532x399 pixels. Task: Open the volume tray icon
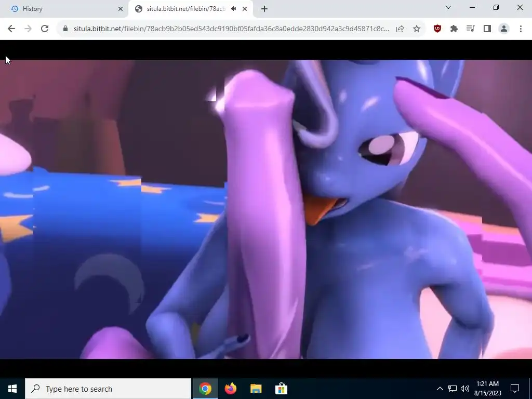[x=465, y=389]
